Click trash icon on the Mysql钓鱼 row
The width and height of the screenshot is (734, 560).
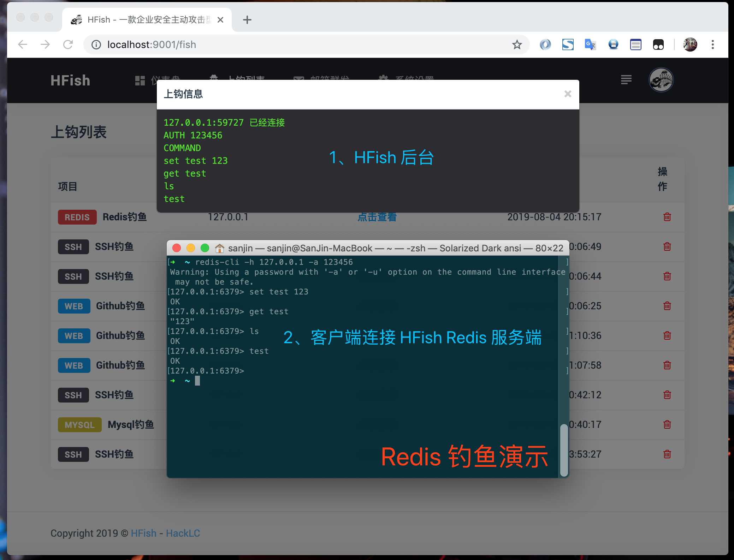coord(667,424)
